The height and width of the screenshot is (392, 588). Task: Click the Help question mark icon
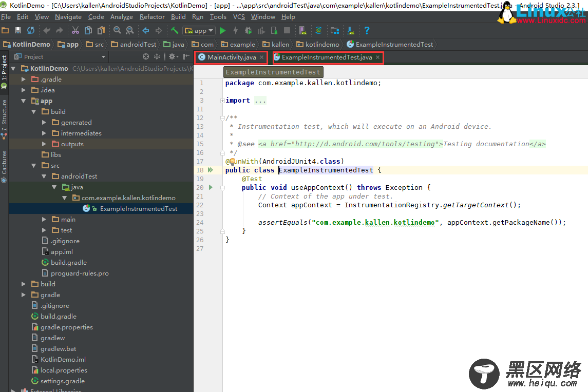[x=367, y=30]
